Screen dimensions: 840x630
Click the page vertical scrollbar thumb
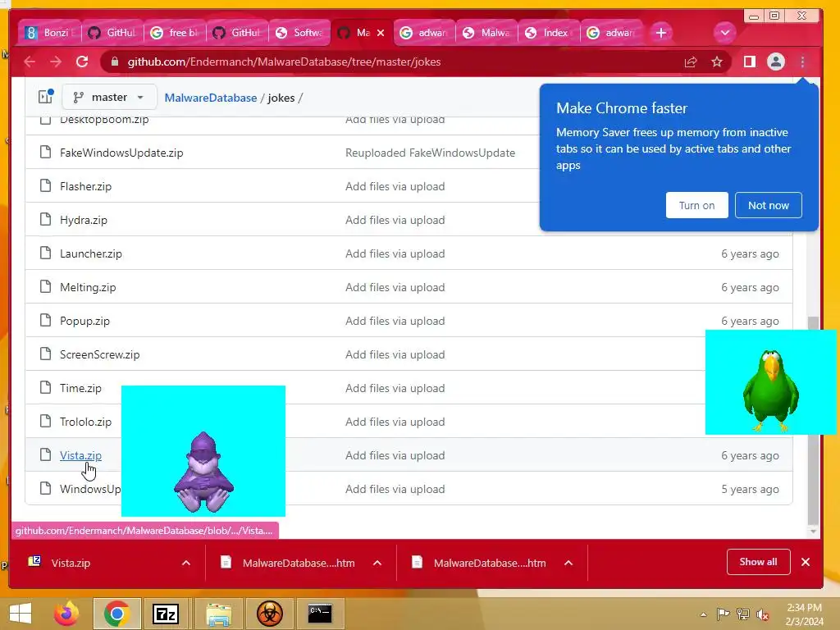pos(813,419)
